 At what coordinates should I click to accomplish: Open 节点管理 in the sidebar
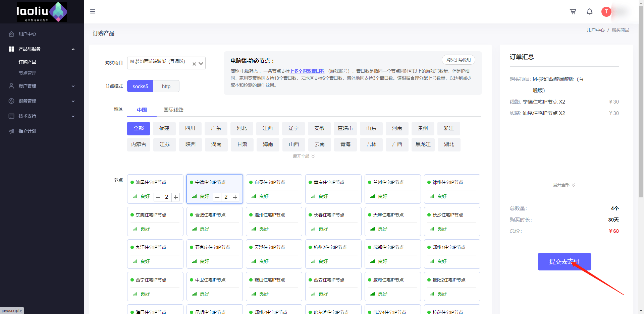28,73
